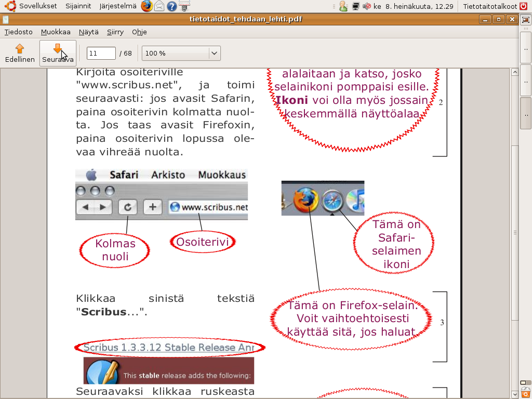The height and width of the screenshot is (399, 532).
Task: Launch Firefox from the top panel
Action: (x=147, y=6)
